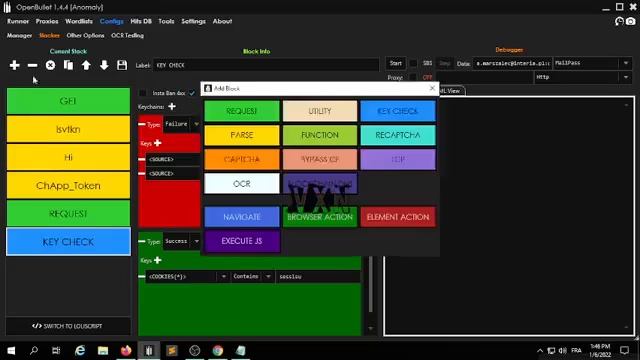Screen dimensions: 640x360
Task: Click the icon left of the camera
Action: click(x=619, y=21)
